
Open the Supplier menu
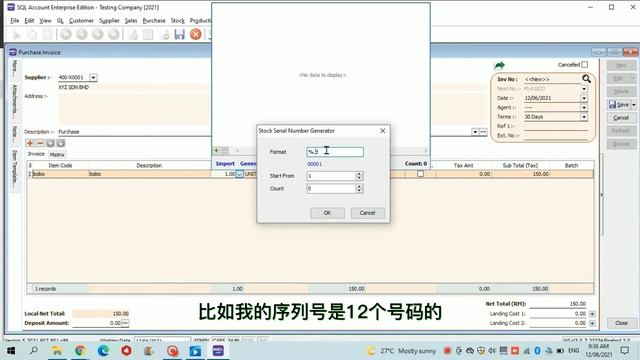click(109, 20)
